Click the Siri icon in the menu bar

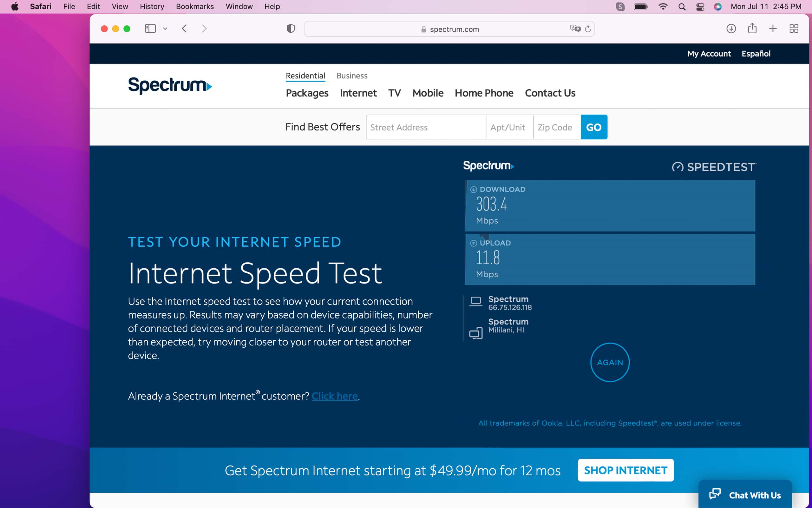(x=718, y=7)
